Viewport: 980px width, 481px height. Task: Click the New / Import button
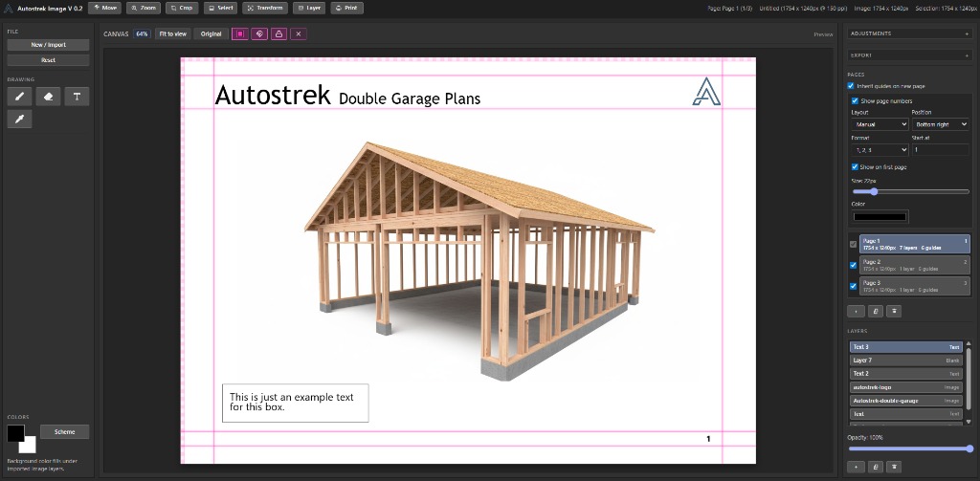48,45
